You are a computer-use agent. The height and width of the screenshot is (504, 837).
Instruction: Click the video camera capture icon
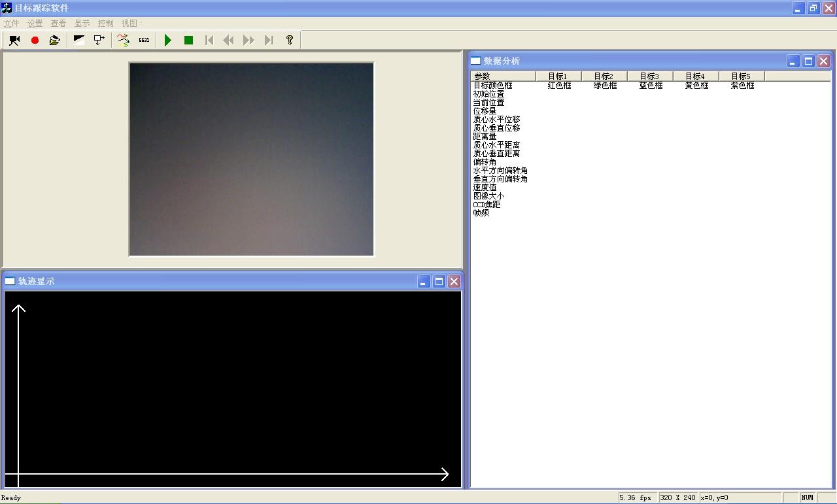tap(14, 40)
